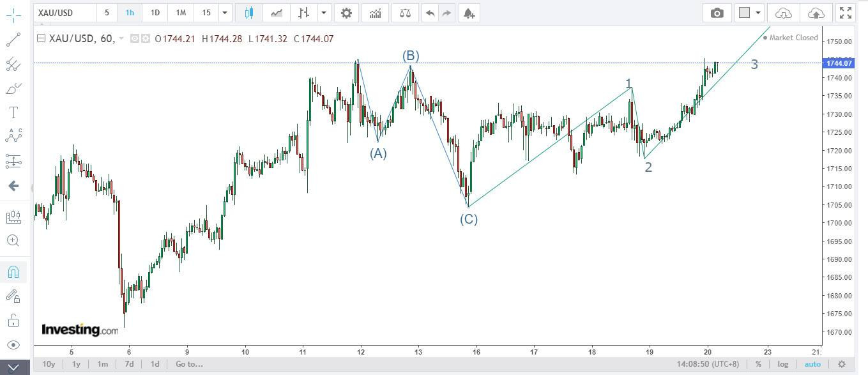Toggle hide all drawings eye icon

coord(13,345)
